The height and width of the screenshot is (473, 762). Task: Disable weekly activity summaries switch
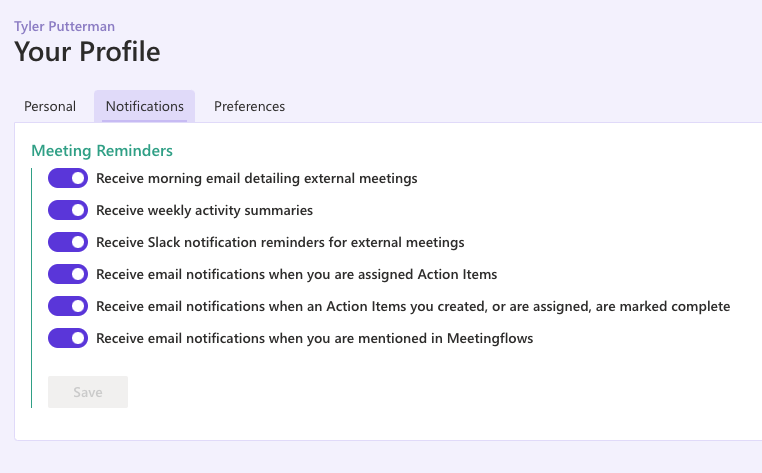pyautogui.click(x=68, y=210)
